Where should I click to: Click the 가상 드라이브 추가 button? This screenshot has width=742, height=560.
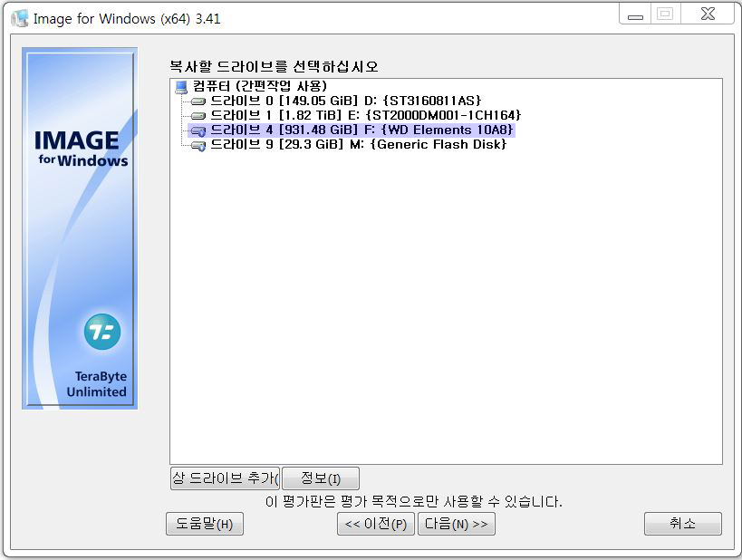click(225, 478)
